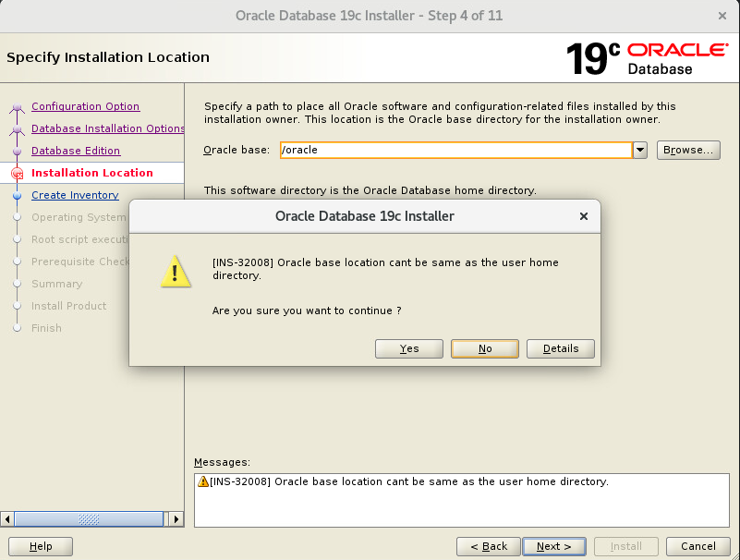This screenshot has height=560, width=740.
Task: Click the Database Installation Options step marker
Action: click(x=17, y=129)
